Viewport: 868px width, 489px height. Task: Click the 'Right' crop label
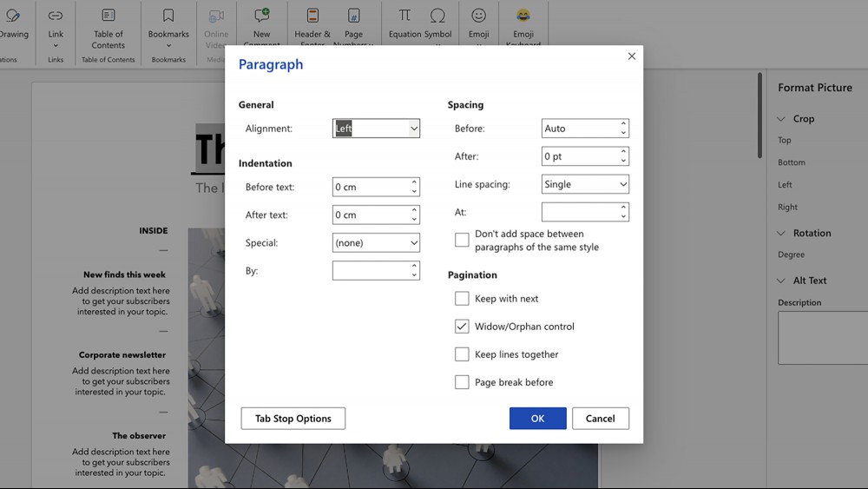click(x=788, y=207)
